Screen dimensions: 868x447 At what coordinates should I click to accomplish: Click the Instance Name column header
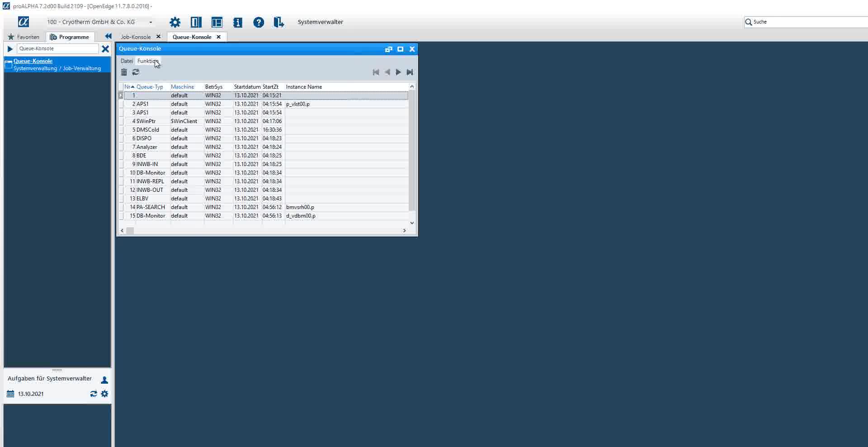point(304,86)
